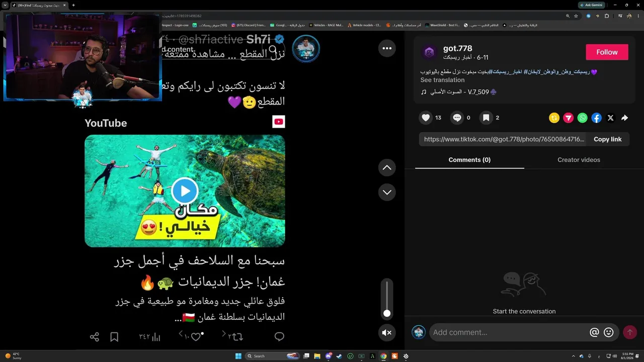Click the tweet's retweet icon
644x362 pixels.
pyautogui.click(x=238, y=337)
